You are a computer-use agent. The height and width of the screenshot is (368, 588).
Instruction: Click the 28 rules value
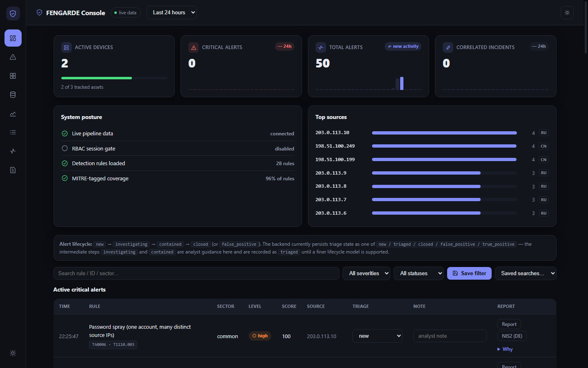(285, 164)
